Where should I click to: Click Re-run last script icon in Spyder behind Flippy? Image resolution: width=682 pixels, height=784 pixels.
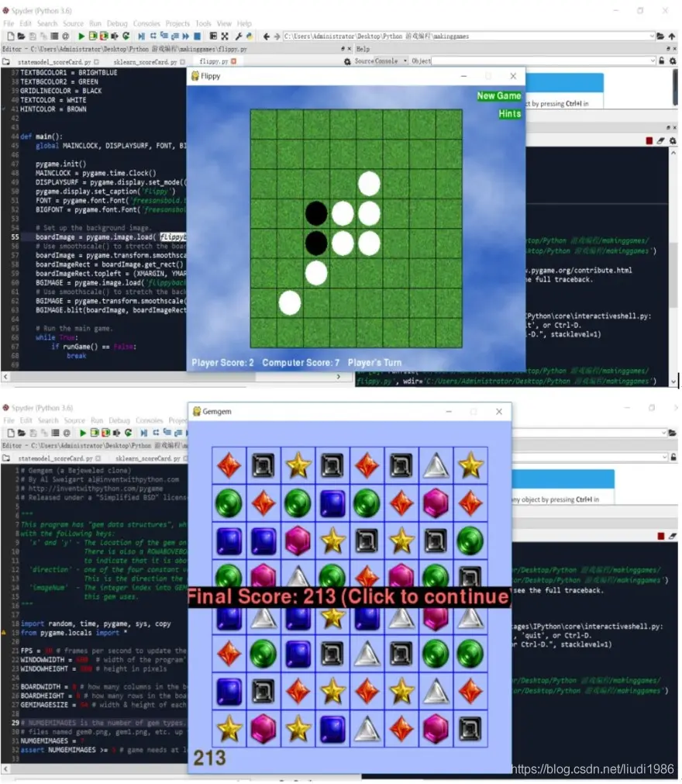pyautogui.click(x=126, y=36)
